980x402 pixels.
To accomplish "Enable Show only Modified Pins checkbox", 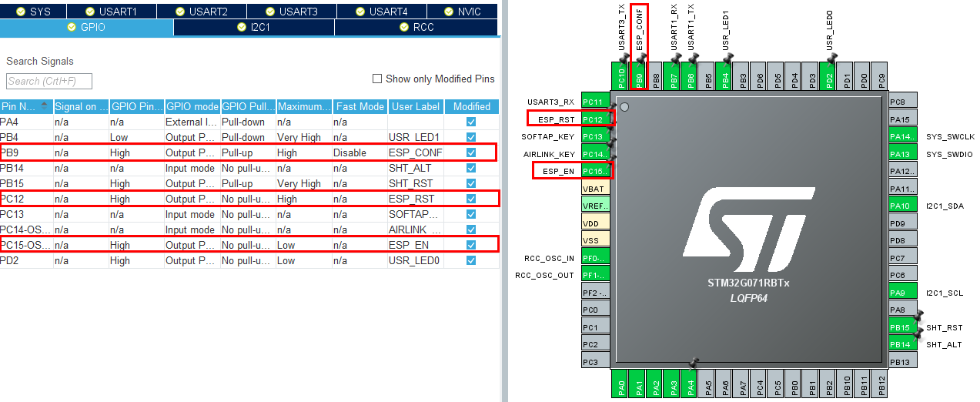I will 377,79.
